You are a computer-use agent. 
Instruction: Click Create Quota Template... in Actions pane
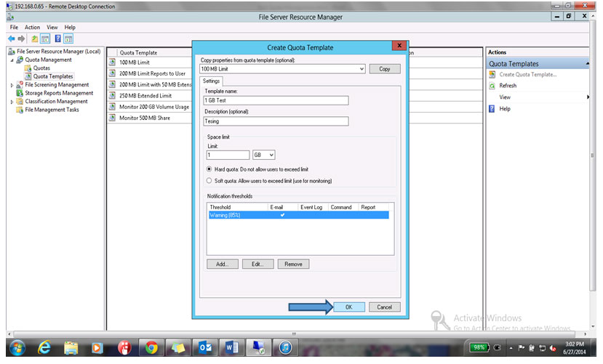pos(527,75)
